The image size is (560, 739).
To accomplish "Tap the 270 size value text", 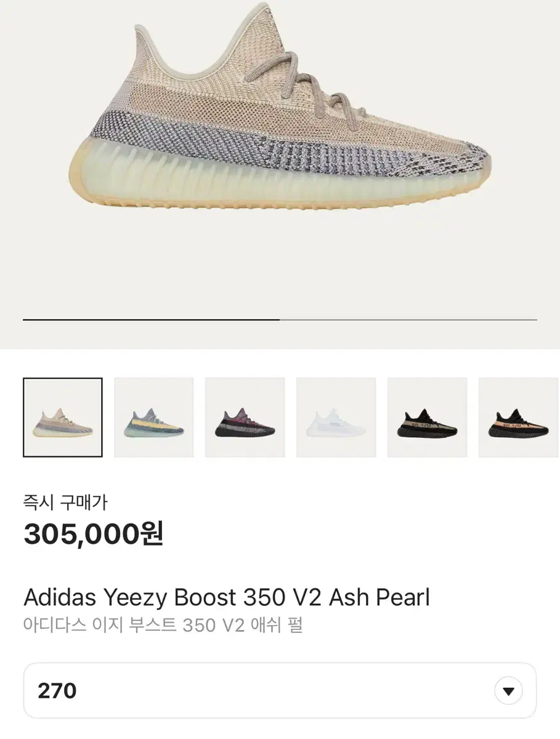I will [x=57, y=691].
